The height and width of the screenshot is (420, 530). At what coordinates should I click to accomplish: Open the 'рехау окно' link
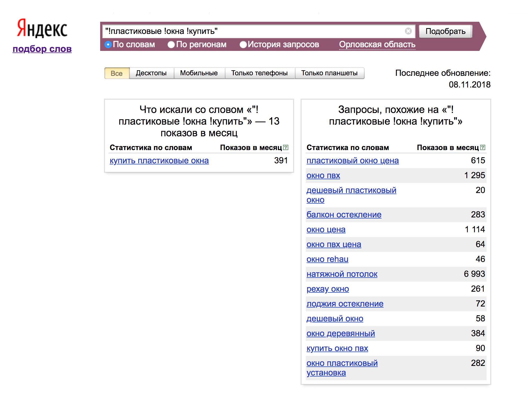click(328, 289)
